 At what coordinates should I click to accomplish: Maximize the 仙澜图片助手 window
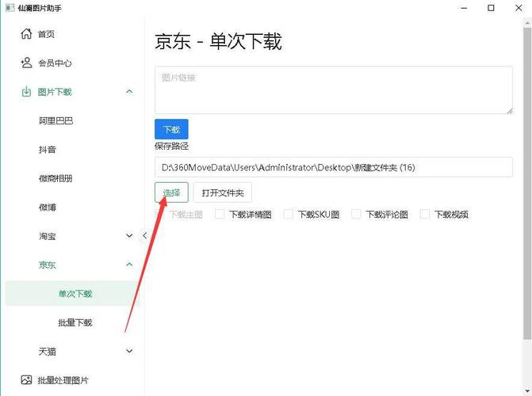click(x=491, y=8)
